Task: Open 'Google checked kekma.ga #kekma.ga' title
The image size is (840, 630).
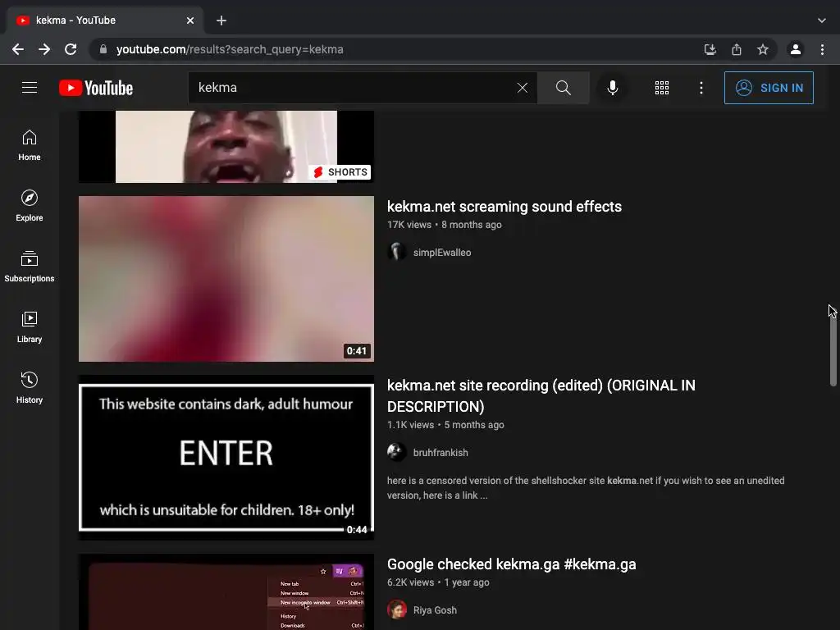Action: pyautogui.click(x=512, y=564)
